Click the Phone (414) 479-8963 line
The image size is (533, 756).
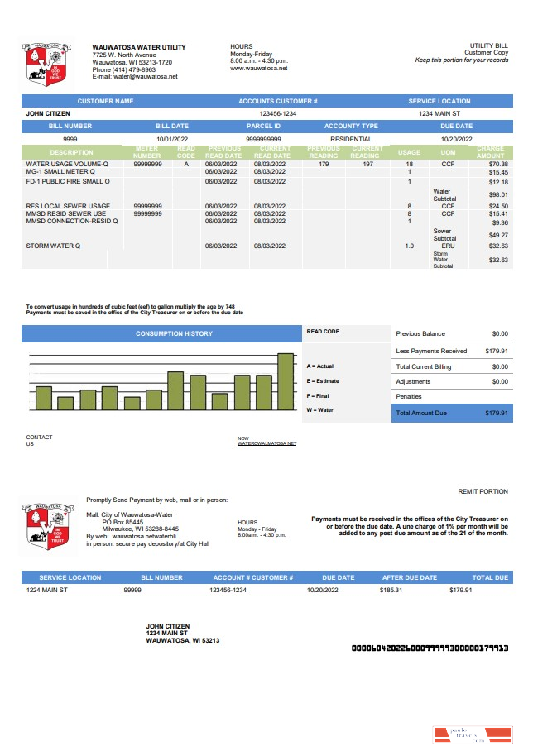pyautogui.click(x=124, y=69)
